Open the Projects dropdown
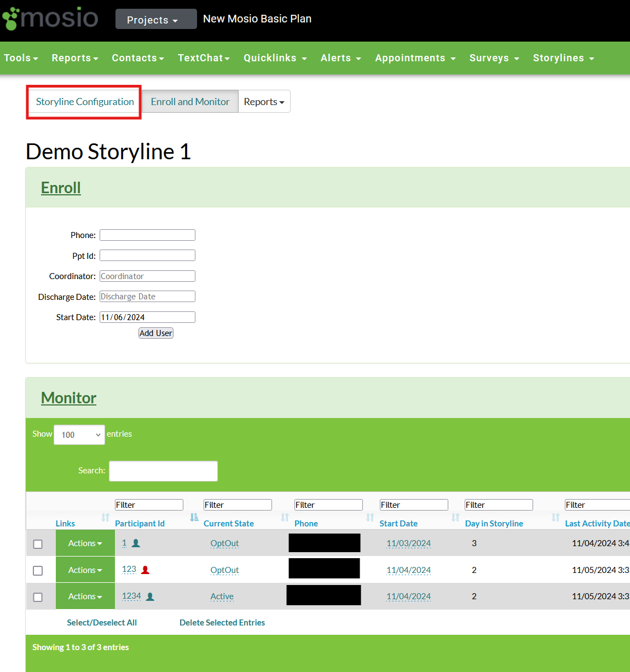 [156, 19]
